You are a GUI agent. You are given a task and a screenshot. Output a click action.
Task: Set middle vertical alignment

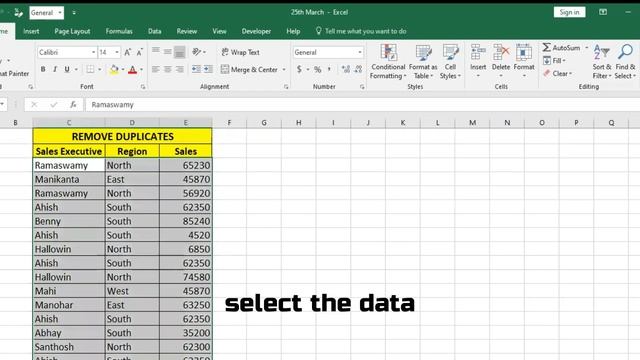(x=168, y=52)
